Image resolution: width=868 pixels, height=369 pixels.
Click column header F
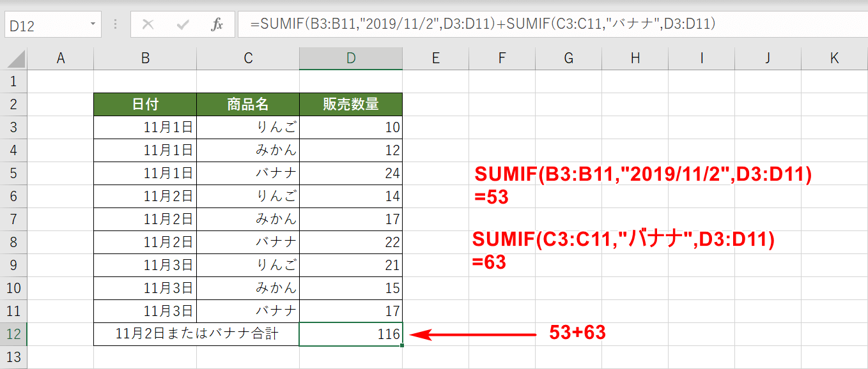tap(502, 57)
